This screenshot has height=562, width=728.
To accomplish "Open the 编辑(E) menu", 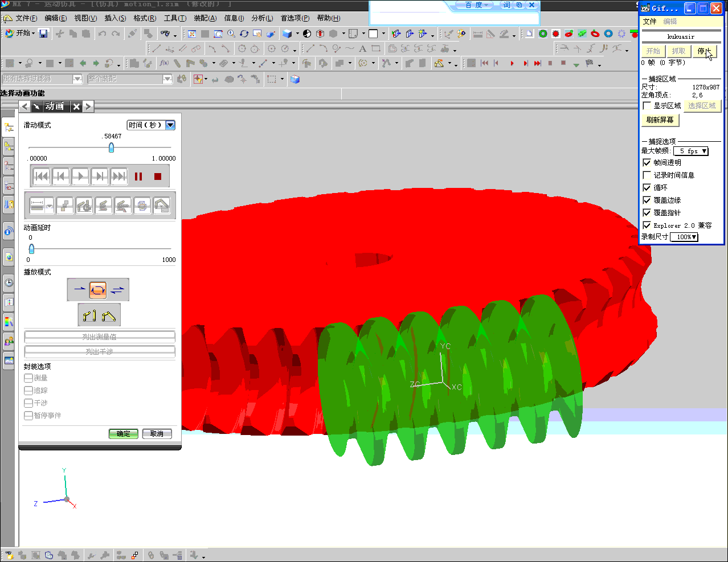I will (55, 18).
